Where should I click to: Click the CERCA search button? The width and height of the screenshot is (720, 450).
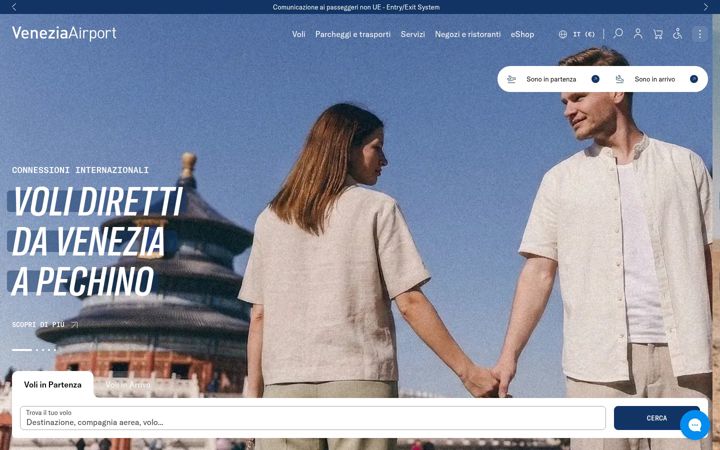click(x=657, y=418)
